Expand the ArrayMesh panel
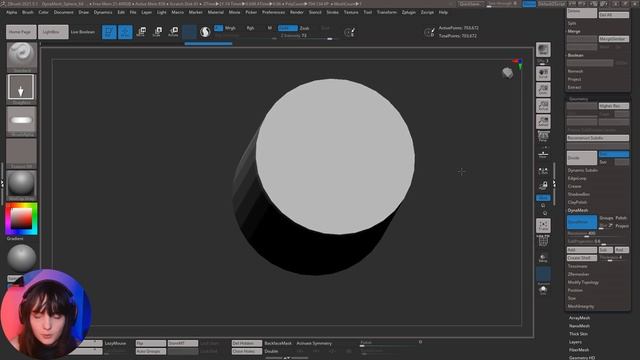 [x=579, y=318]
